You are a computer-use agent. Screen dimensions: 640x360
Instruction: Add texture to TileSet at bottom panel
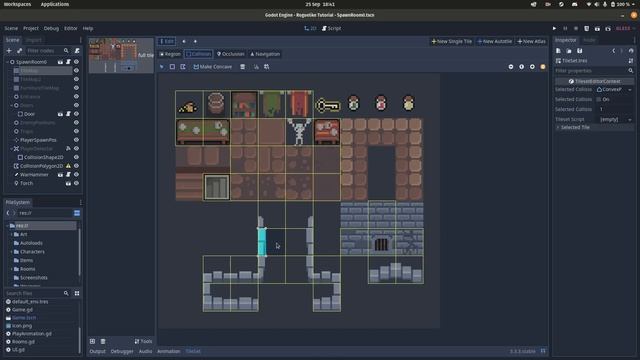(93, 341)
